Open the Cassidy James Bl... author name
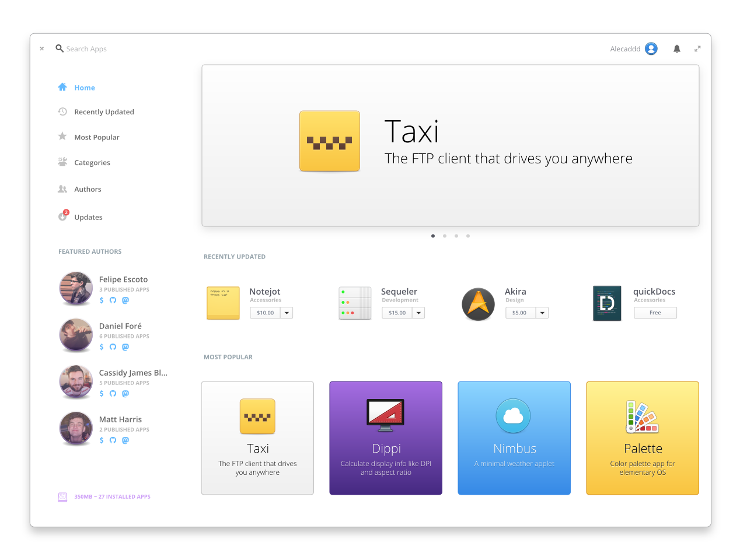Screen dimensions: 747x560 133,373
